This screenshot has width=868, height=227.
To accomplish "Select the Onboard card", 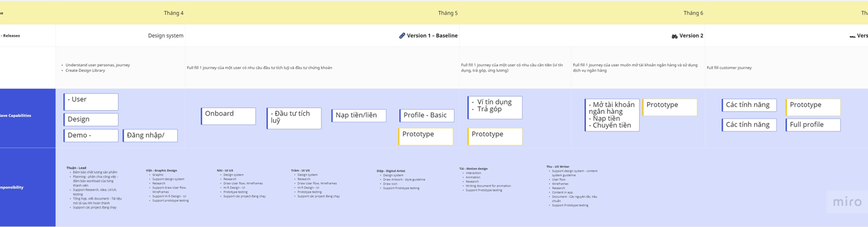I will pyautogui.click(x=228, y=116).
